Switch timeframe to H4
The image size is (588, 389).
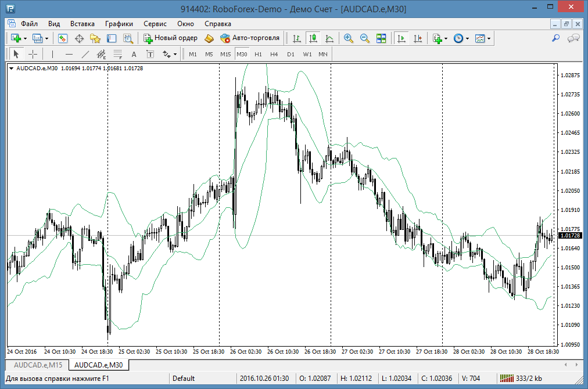coord(274,55)
